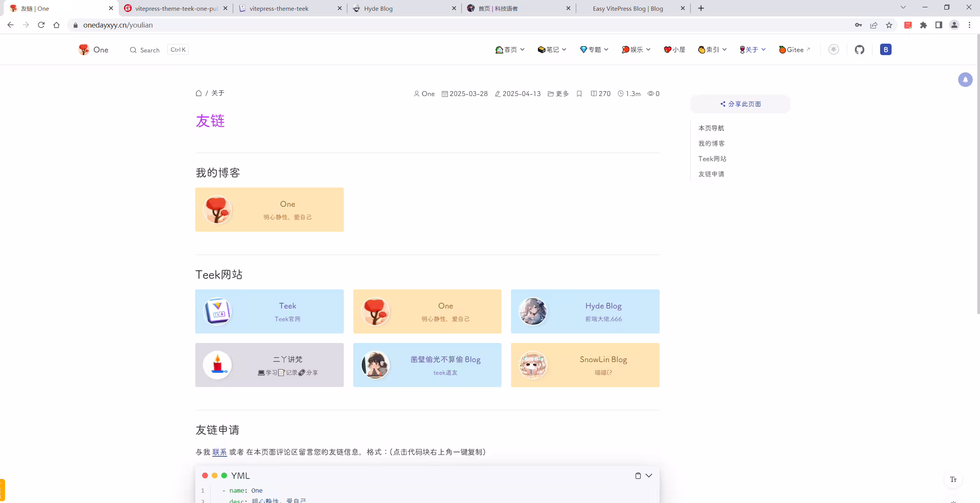980x503 pixels.
Task: Switch to the 首页 | 科技语者 tab
Action: click(x=519, y=8)
